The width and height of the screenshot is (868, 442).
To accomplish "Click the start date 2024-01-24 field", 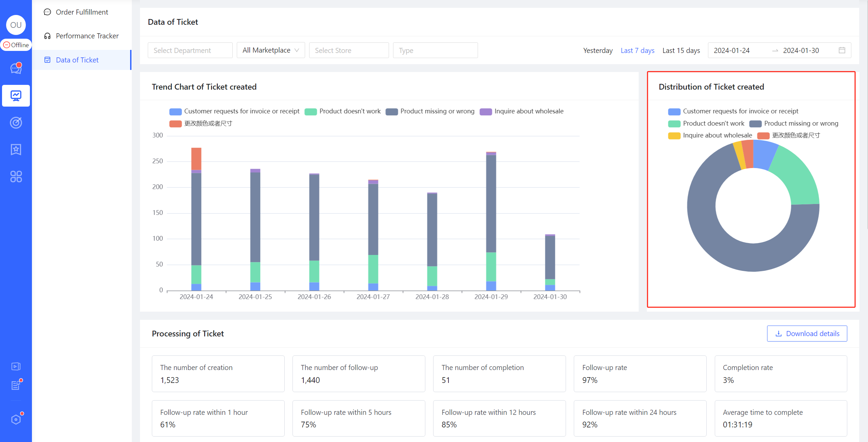I will [731, 51].
